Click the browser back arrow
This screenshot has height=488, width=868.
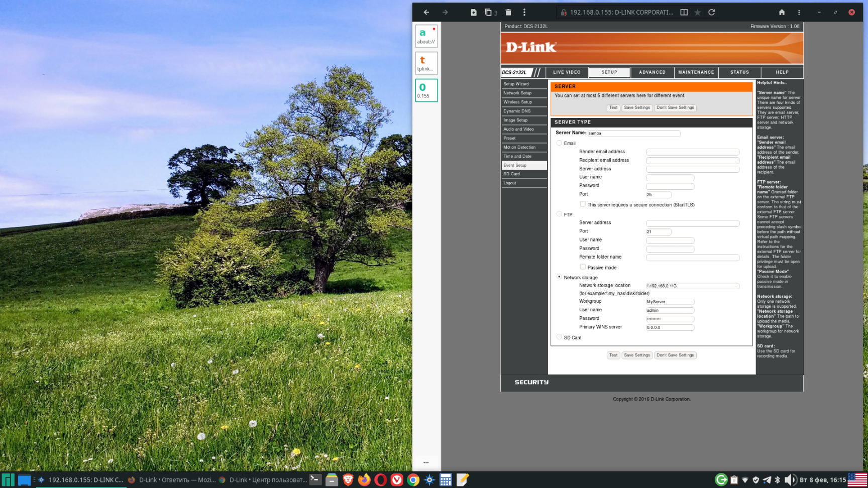(x=426, y=13)
